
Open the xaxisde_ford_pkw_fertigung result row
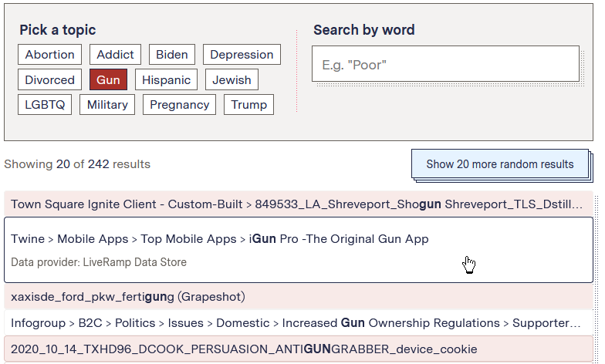pos(299,296)
